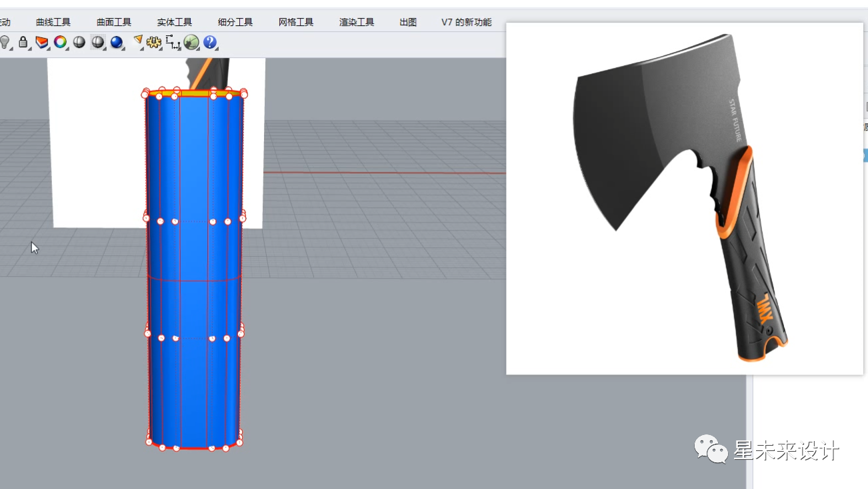
Task: Click the orange cone render tool icon
Action: click(x=138, y=42)
